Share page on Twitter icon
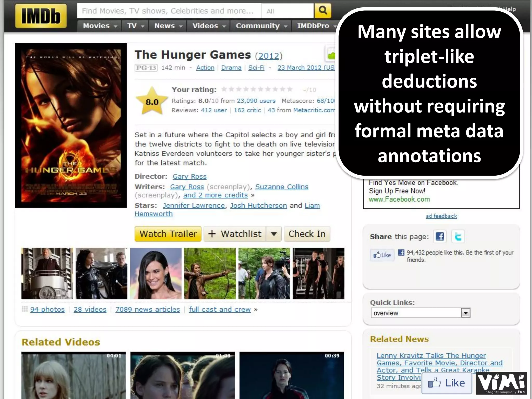Image resolution: width=532 pixels, height=399 pixels. 458,236
